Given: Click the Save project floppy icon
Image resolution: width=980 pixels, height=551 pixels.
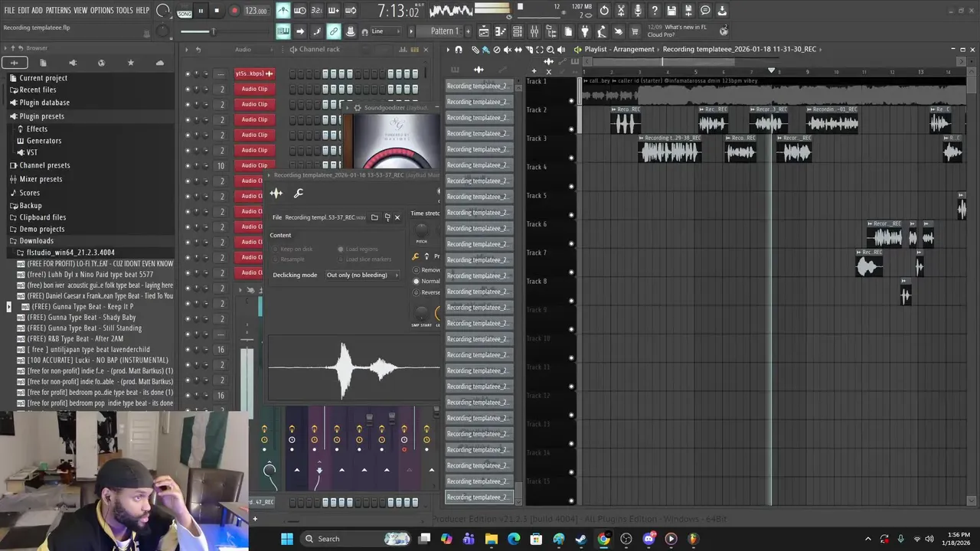Looking at the screenshot, I should [671, 11].
